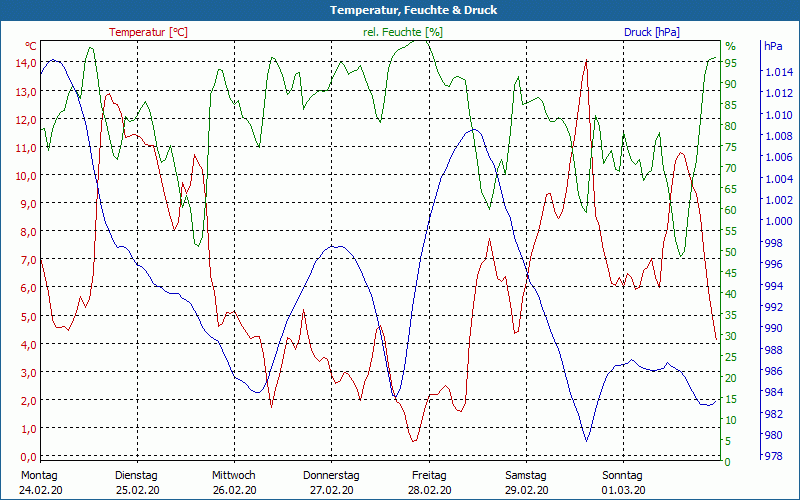Pick the Dienstag 25.02.20 date label

(x=137, y=482)
